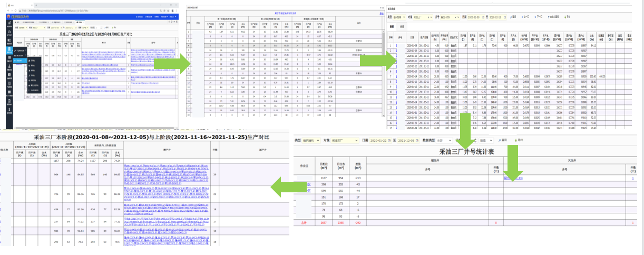Click the under-injection well count link '1'
This screenshot has height=255, width=644.
633,178
